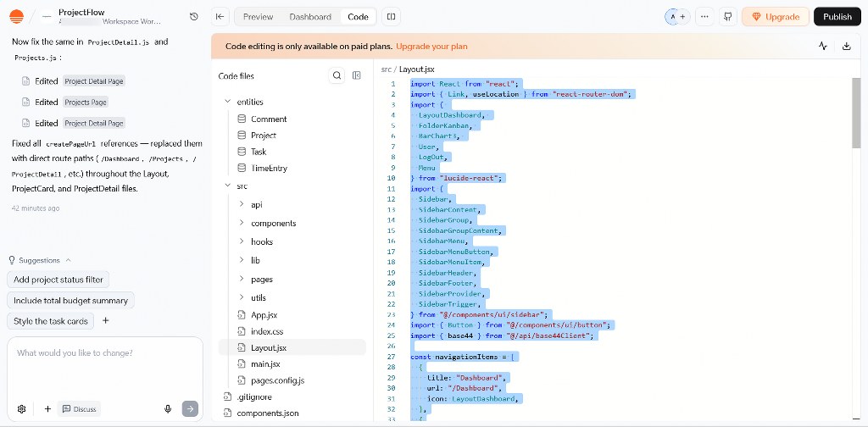Open chat settings gear icon
Screen dimensions: 868x427
pos(21,409)
